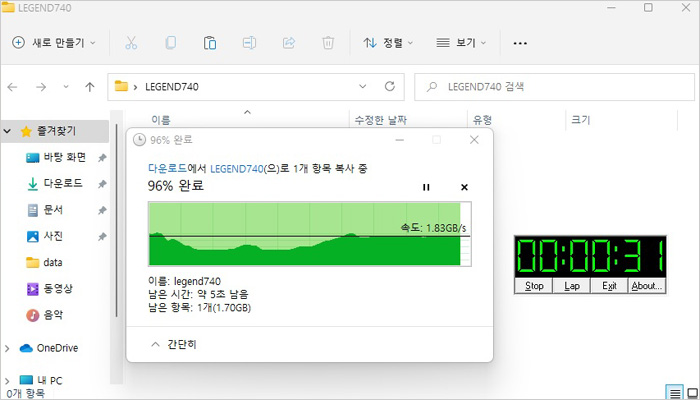Click the LEGEND740 검색 search box
This screenshot has width=700, height=400.
click(x=554, y=87)
